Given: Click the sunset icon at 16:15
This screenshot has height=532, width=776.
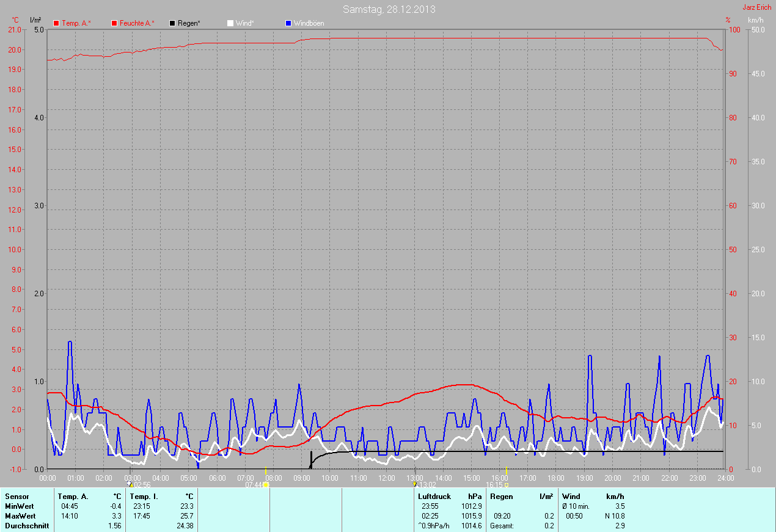Looking at the screenshot, I should point(507,484).
